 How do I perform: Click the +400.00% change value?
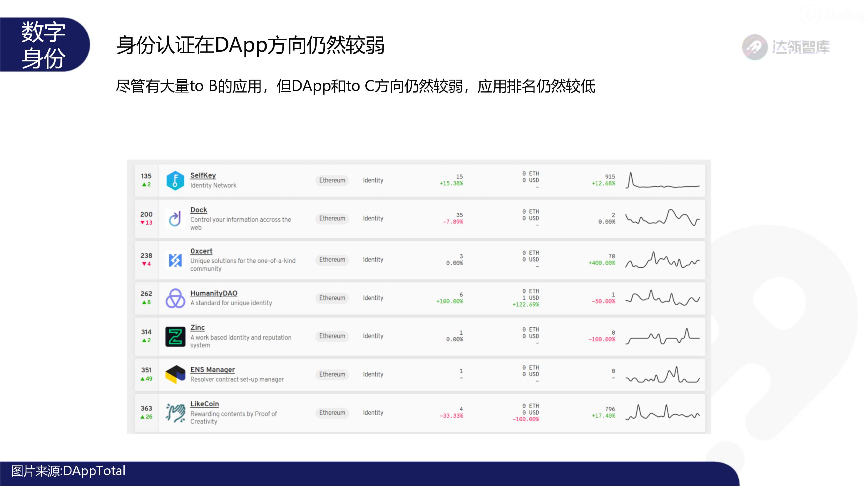click(602, 263)
